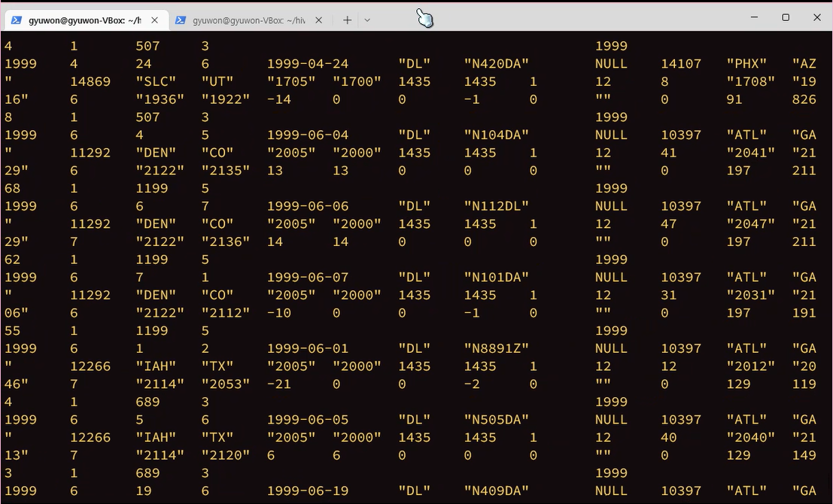The image size is (833, 504).
Task: Click the PowerShell icon on the first tab
Action: coord(17,20)
